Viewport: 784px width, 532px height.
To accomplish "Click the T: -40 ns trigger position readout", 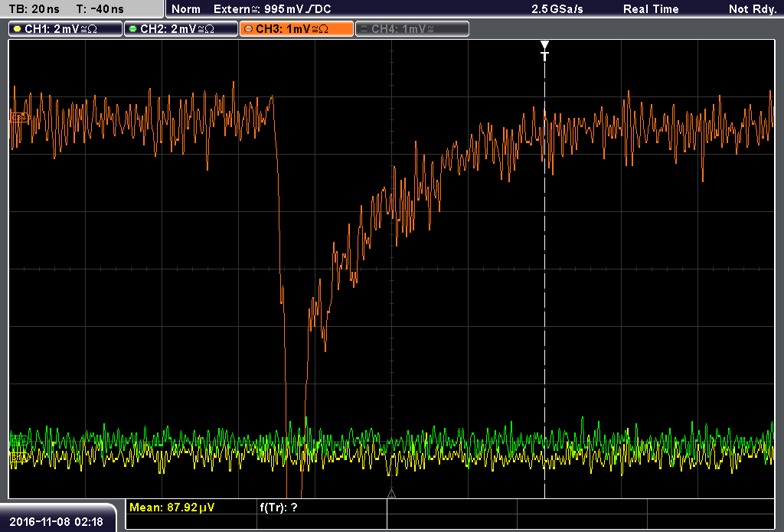I will (100, 9).
